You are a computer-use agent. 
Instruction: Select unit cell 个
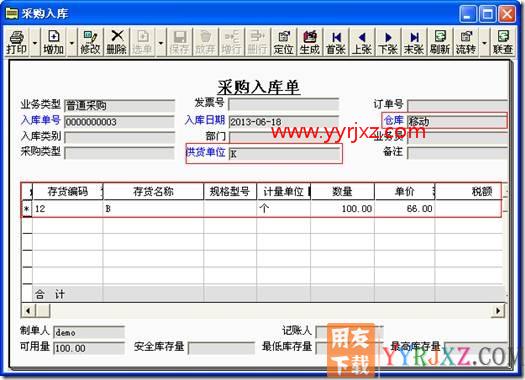coord(284,209)
